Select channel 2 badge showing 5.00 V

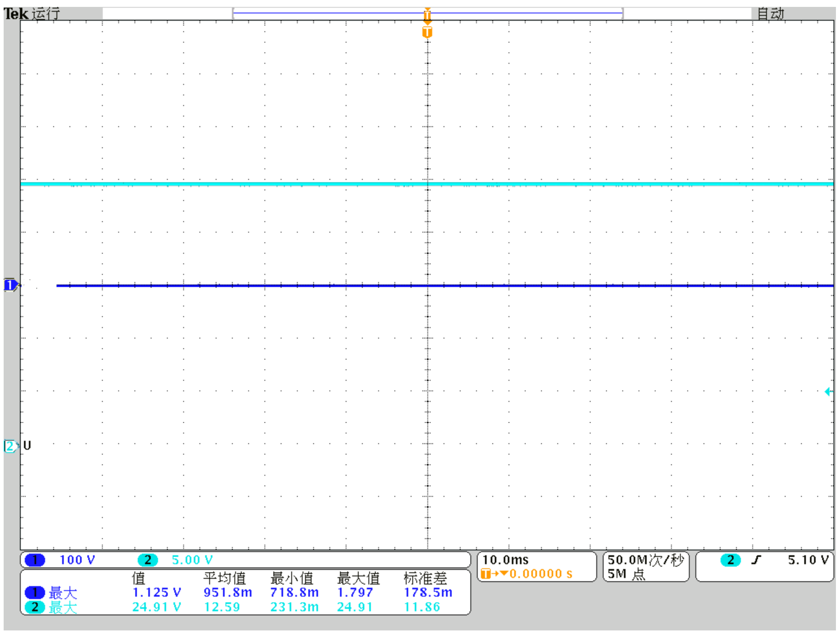pyautogui.click(x=147, y=560)
